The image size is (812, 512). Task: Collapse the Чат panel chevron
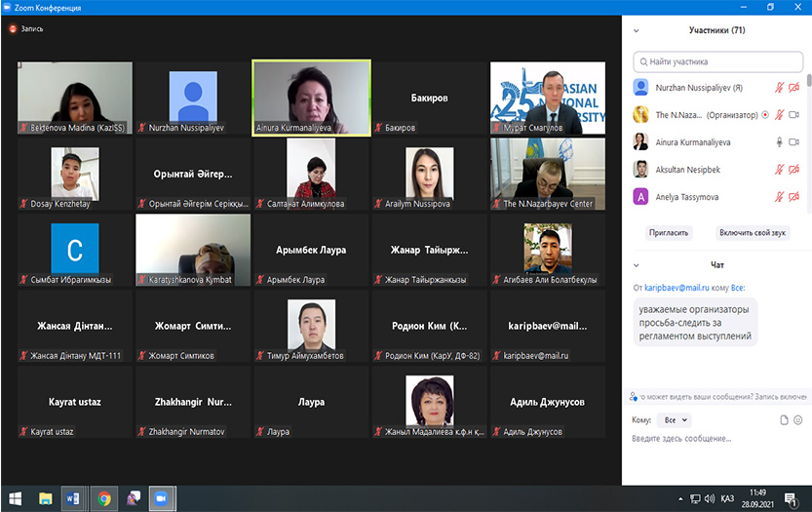click(637, 264)
